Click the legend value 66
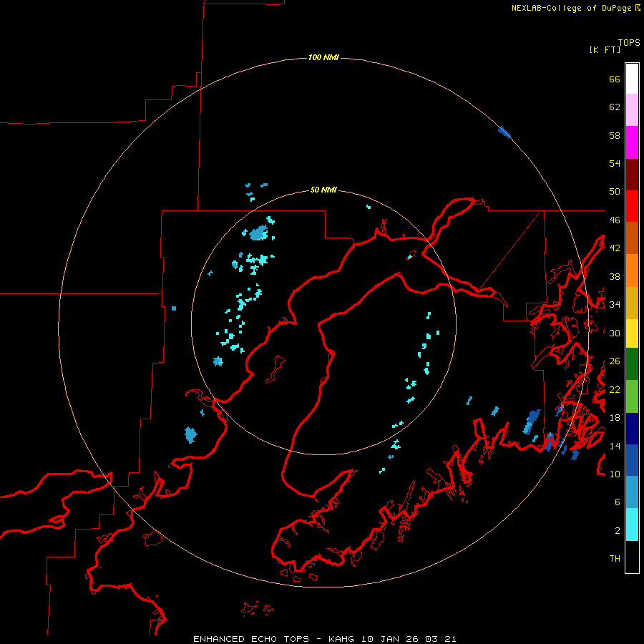The image size is (644, 644). (x=615, y=79)
